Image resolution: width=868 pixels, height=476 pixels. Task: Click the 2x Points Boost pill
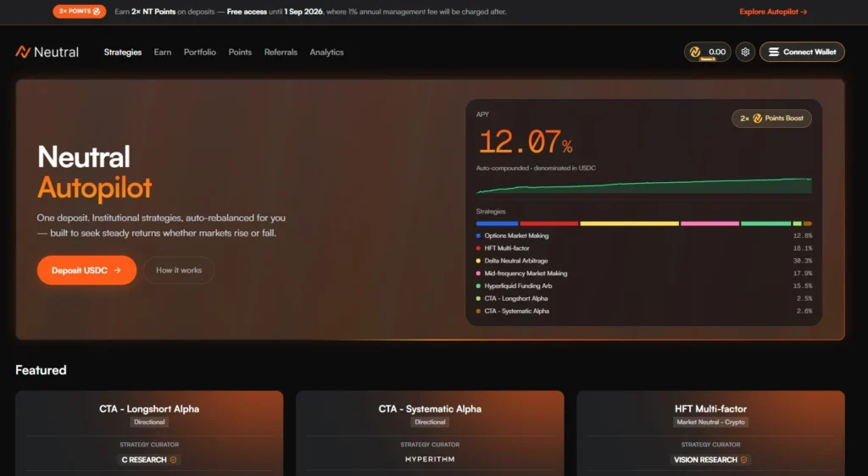(771, 119)
